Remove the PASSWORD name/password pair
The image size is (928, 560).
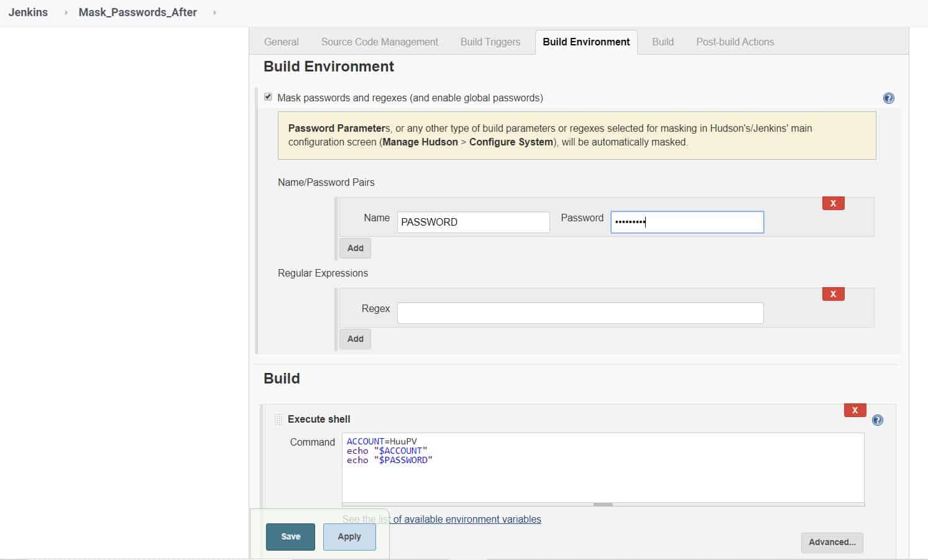point(833,203)
